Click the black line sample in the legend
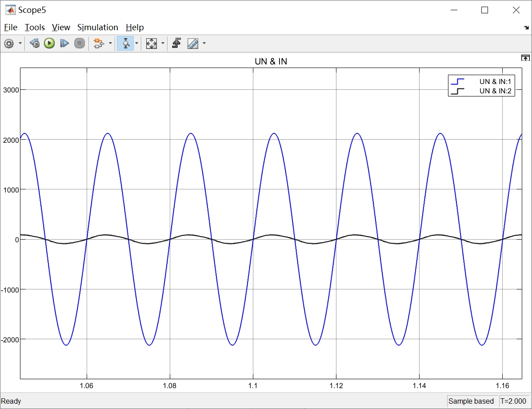The width and height of the screenshot is (532, 409). pyautogui.click(x=457, y=91)
